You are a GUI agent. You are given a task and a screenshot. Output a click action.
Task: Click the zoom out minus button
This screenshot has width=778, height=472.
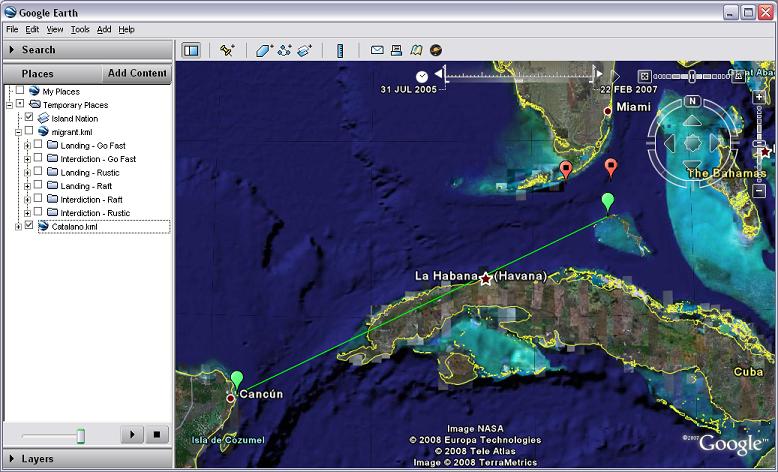coord(759,191)
